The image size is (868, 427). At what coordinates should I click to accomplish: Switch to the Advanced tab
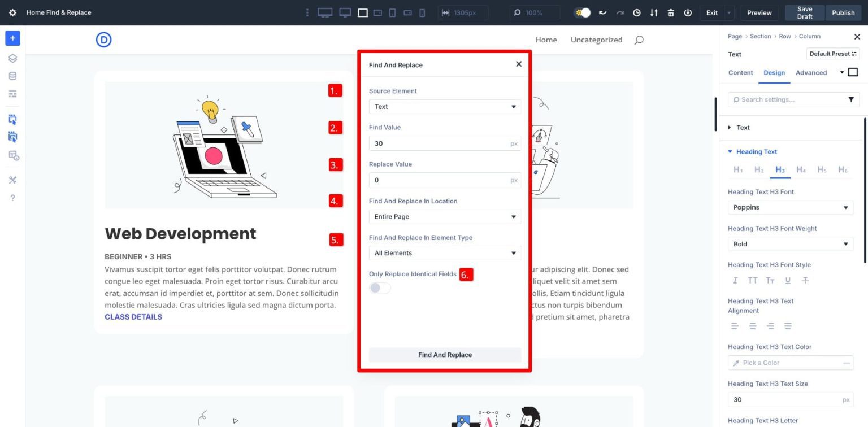point(811,72)
